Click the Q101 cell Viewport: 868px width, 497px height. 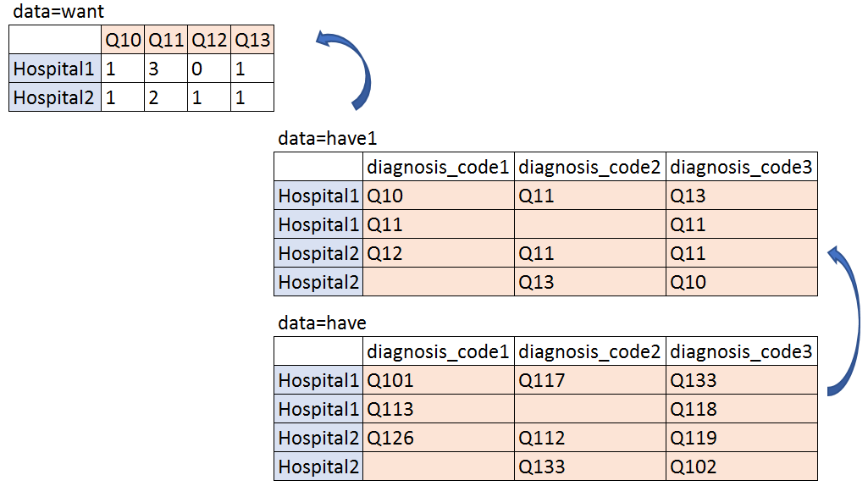tap(439, 380)
